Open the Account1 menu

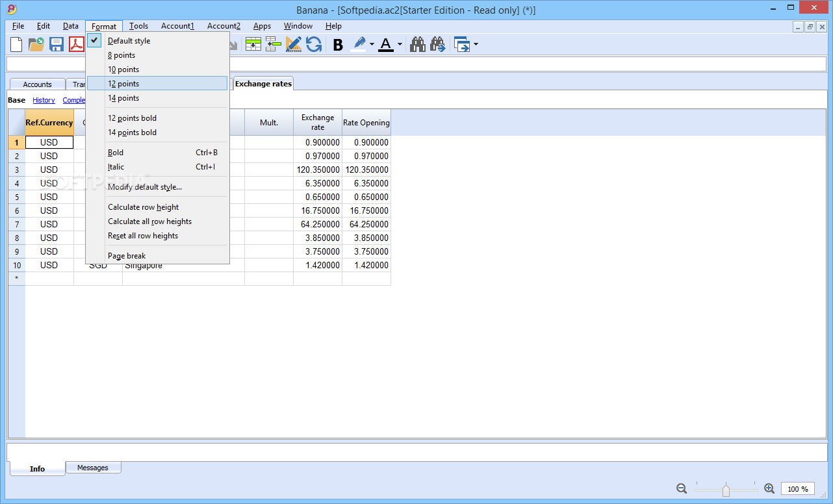pyautogui.click(x=177, y=26)
